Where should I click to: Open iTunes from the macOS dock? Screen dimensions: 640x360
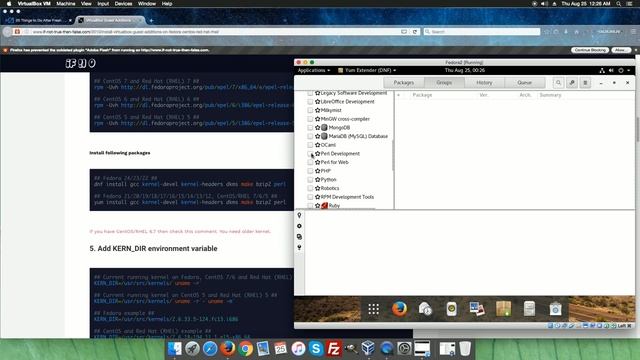click(x=298, y=349)
